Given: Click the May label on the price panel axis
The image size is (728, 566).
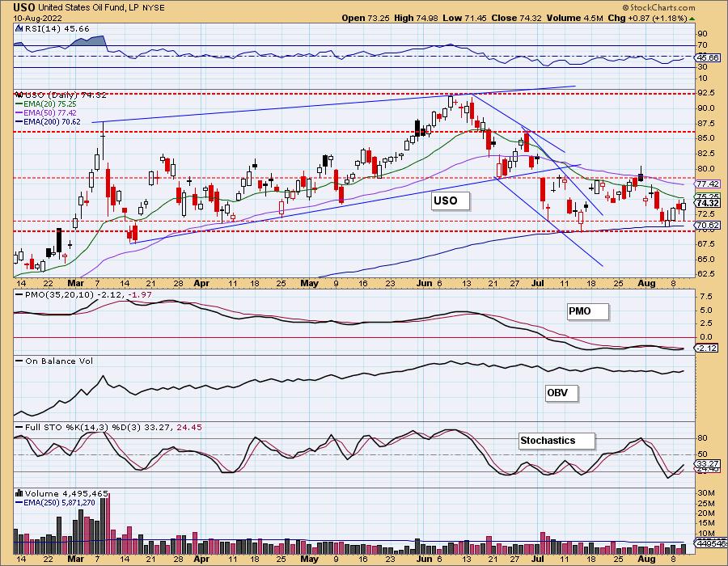Looking at the screenshot, I should click(310, 283).
